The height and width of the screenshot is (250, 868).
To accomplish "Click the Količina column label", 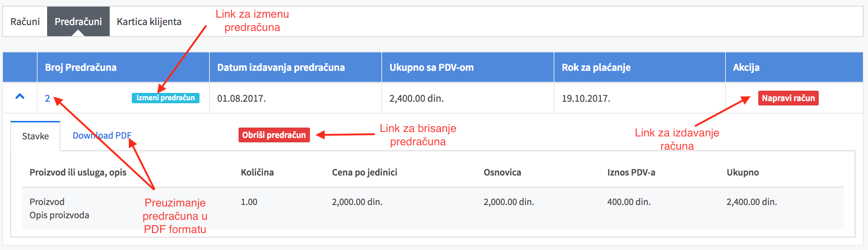I will (x=257, y=172).
